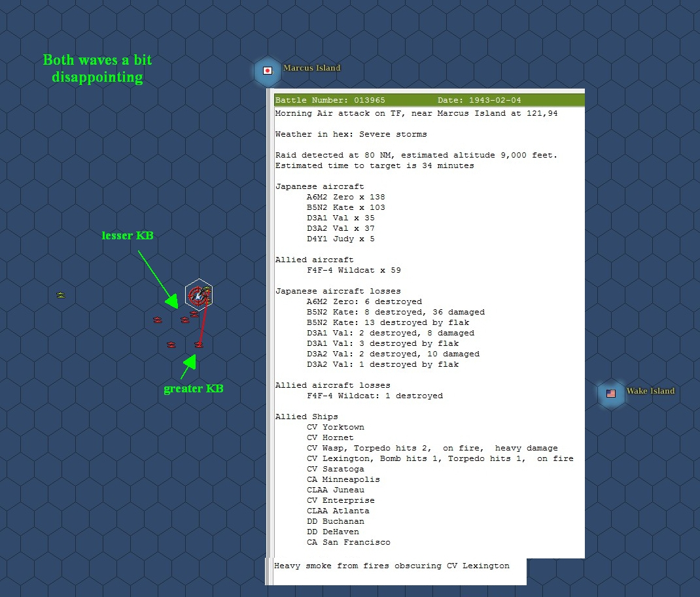700x597 pixels.
Task: Click the Japanese aircraft losses heading
Action: click(x=338, y=292)
